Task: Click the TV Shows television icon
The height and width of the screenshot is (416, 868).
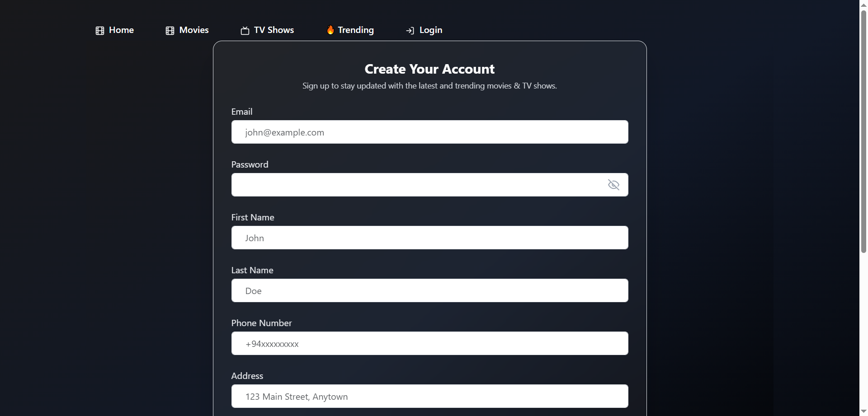Action: click(245, 31)
